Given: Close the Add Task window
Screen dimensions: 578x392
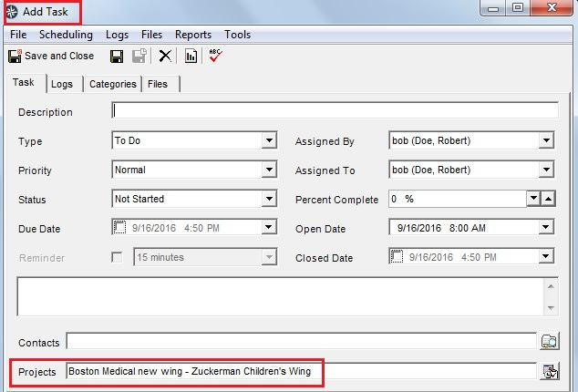Looking at the screenshot, I should coord(552,7).
